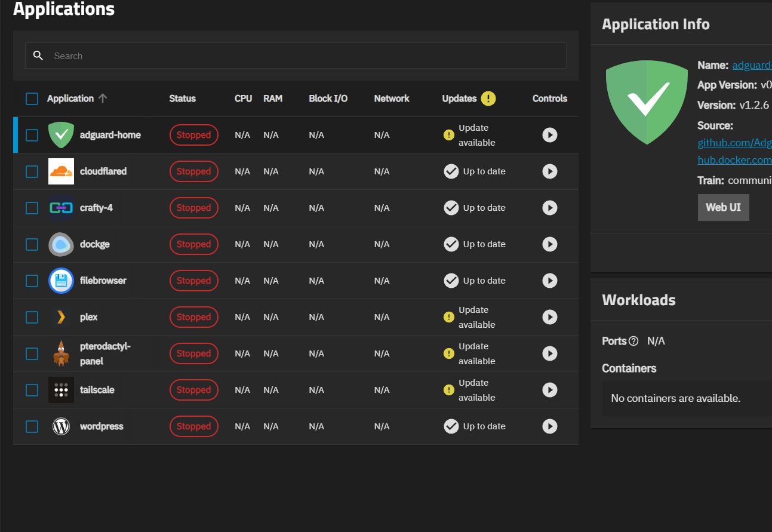Open the adguard Web UI button
772x532 pixels.
tap(722, 207)
